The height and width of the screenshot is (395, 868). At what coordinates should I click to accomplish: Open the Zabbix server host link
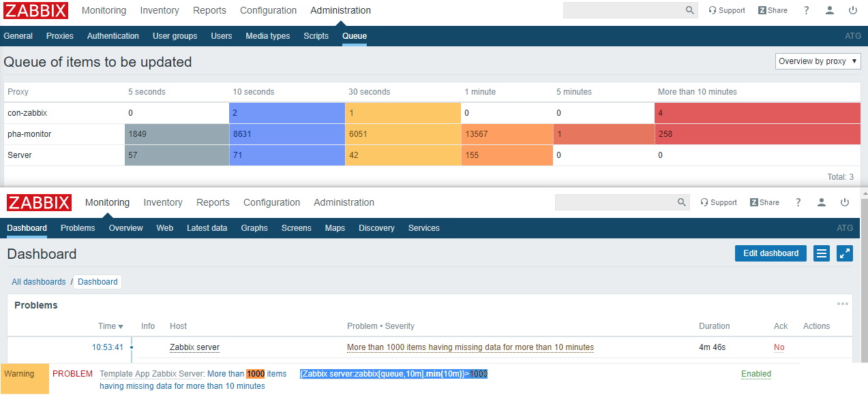(x=194, y=347)
